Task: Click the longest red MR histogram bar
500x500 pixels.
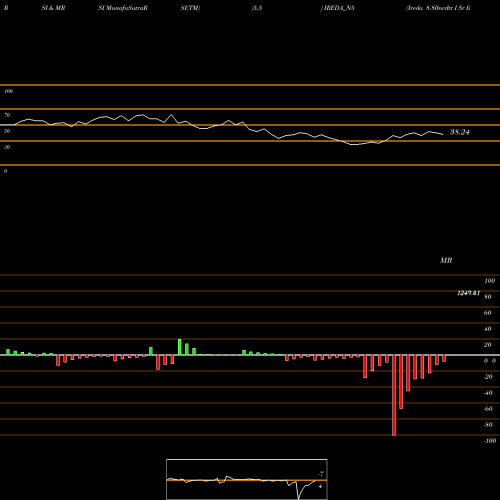Action: 394,395
